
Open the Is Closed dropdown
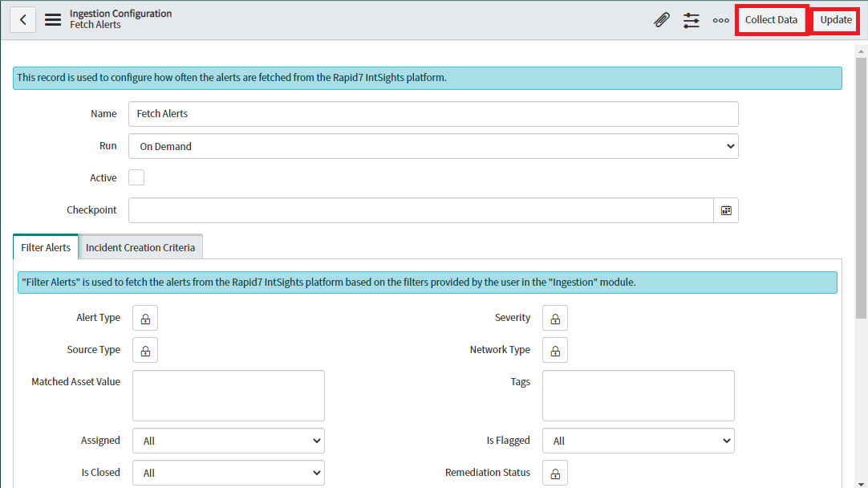point(229,473)
